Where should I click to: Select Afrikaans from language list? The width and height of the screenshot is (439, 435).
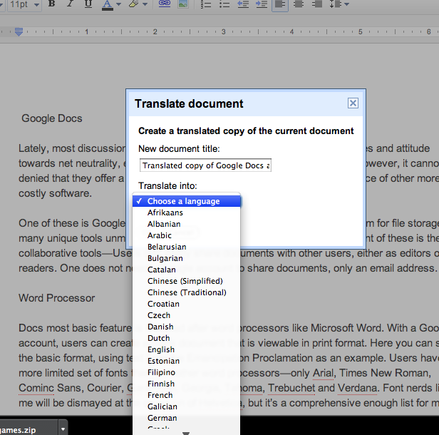pyautogui.click(x=187, y=213)
